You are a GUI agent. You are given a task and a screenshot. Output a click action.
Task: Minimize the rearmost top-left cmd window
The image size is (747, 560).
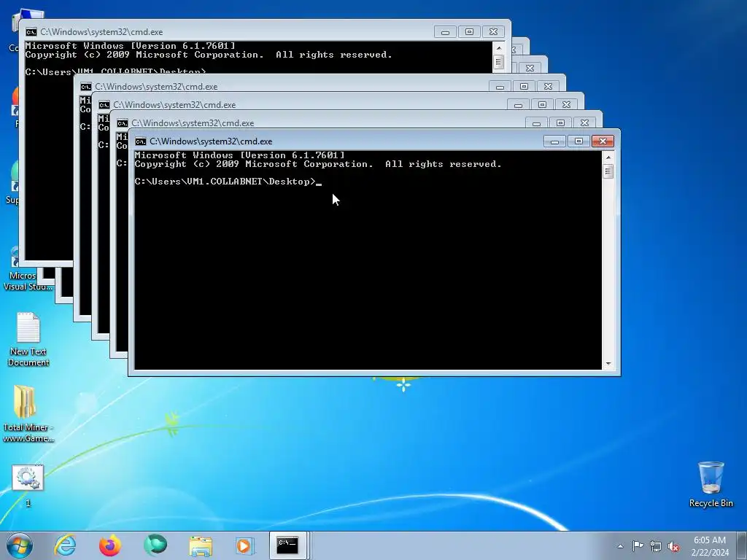[446, 31]
